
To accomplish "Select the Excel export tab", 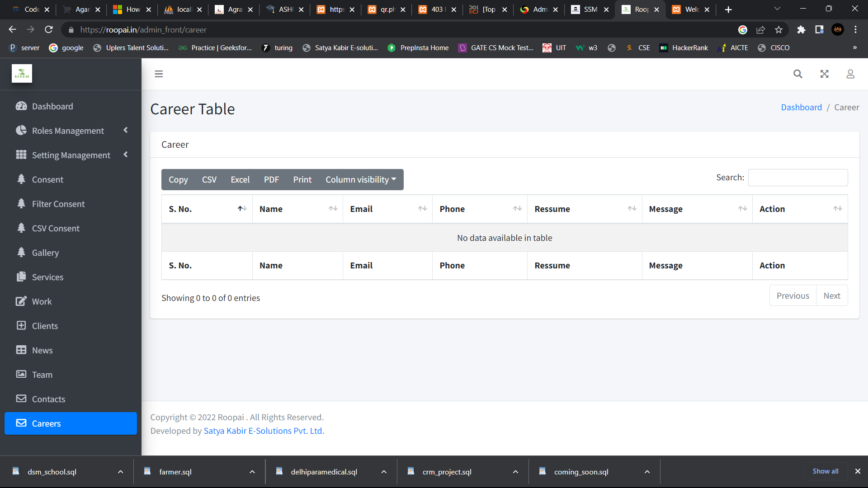I will 240,179.
